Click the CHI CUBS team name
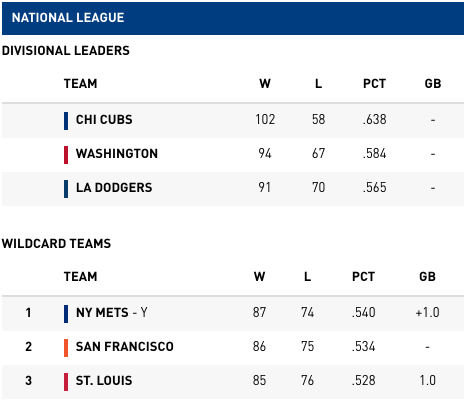The width and height of the screenshot is (464, 401). (x=104, y=120)
